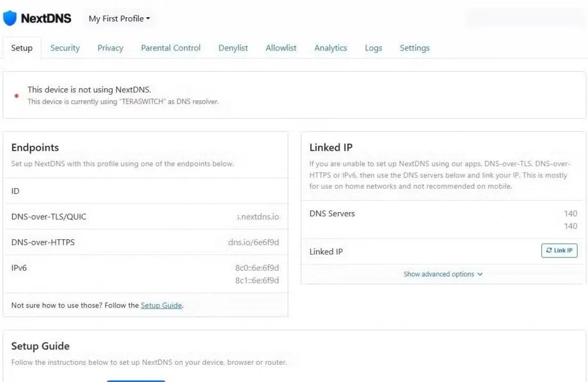Go to the Settings tab
588x382 pixels.
tap(415, 48)
